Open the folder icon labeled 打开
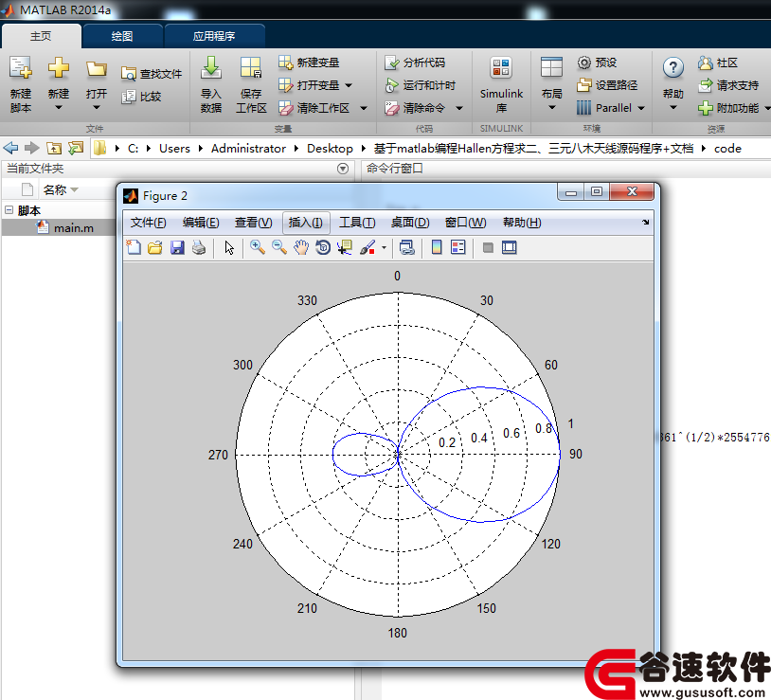 [x=96, y=68]
